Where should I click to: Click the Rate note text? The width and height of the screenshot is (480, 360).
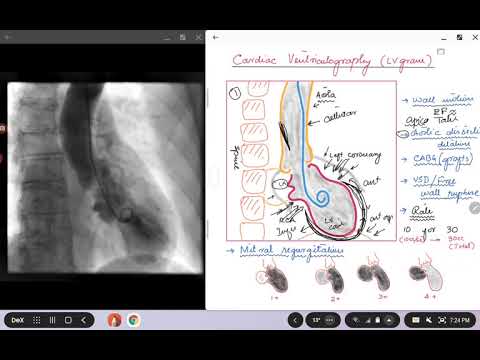tap(422, 212)
